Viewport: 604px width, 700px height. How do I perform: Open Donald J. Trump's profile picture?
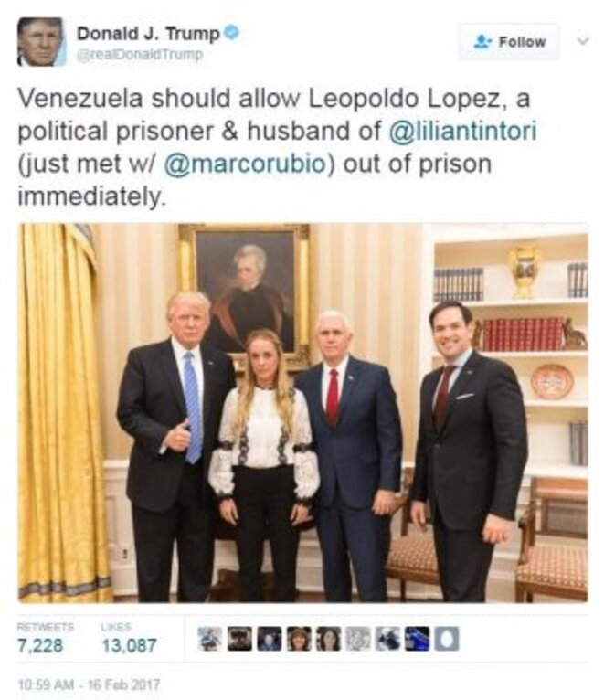pyautogui.click(x=41, y=42)
